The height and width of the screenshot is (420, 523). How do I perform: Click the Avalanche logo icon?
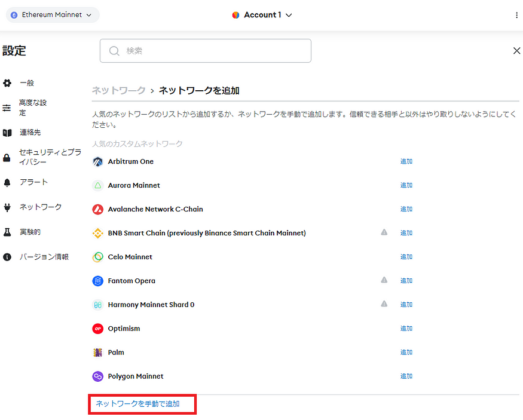(x=98, y=209)
